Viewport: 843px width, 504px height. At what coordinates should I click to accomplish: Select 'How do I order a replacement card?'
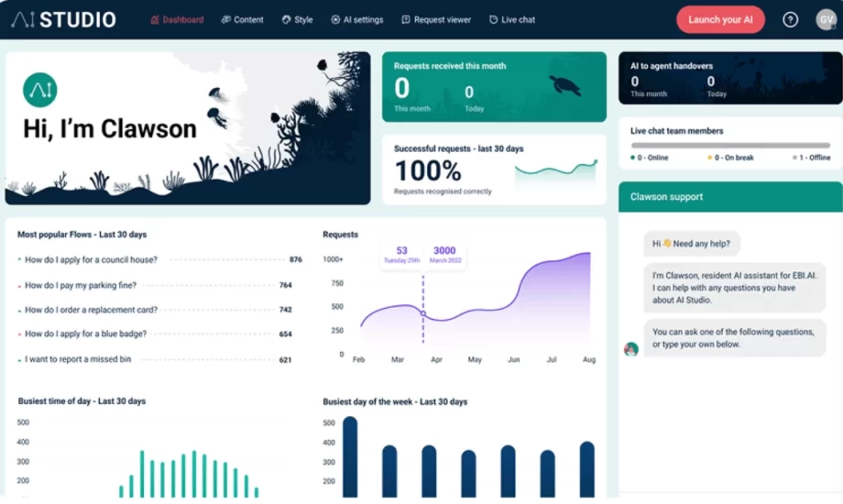pos(91,310)
